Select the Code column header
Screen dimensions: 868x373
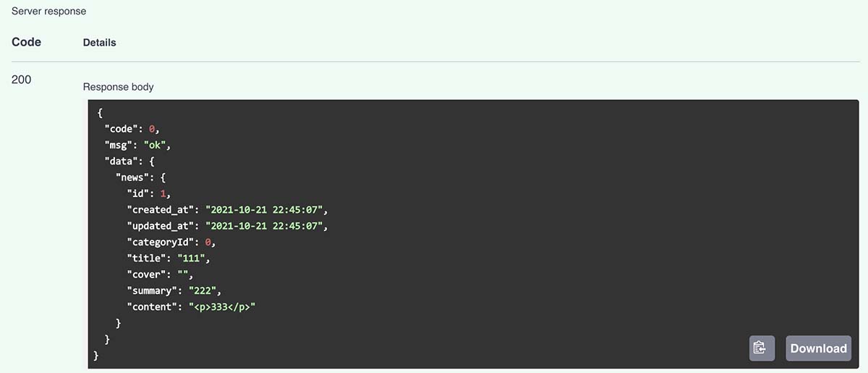(x=27, y=42)
